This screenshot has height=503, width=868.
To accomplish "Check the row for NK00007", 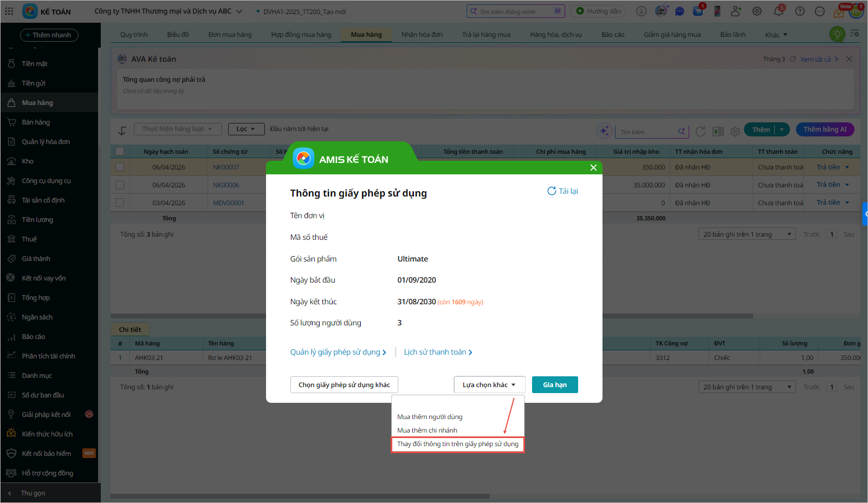I will (x=120, y=167).
